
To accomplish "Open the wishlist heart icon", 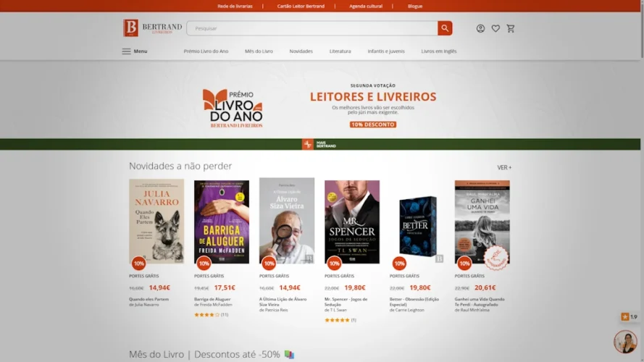I will tap(495, 28).
